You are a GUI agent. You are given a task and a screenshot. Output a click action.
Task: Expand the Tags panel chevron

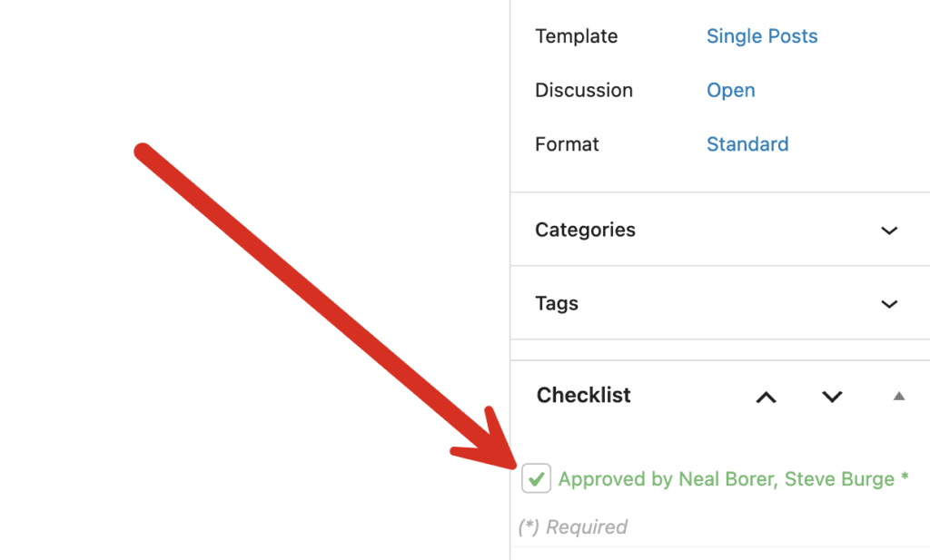889,304
